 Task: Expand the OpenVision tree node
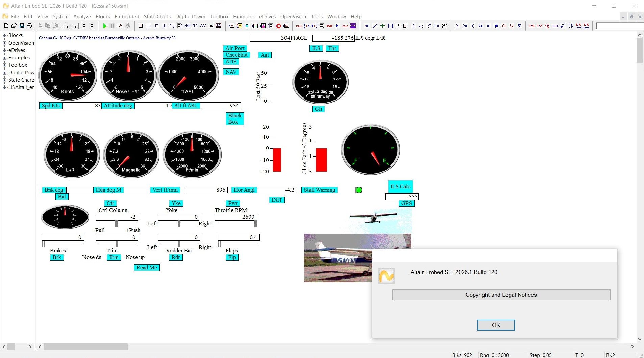point(4,43)
